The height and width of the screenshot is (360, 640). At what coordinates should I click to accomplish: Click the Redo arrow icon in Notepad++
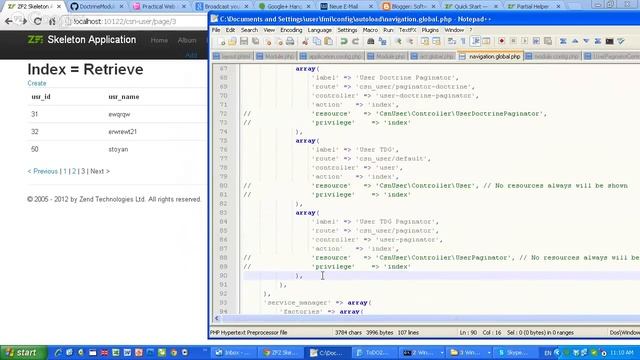point(355,41)
